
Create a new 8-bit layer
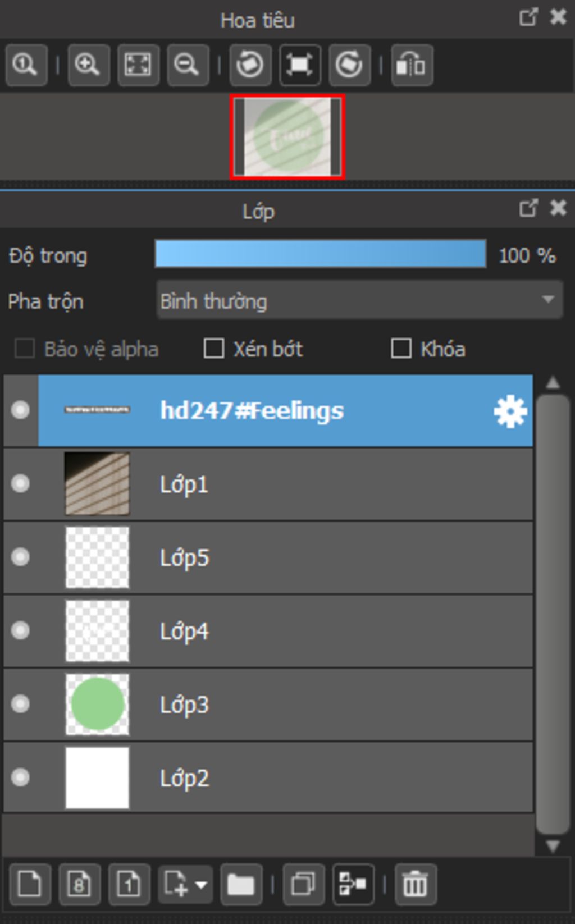(x=79, y=885)
